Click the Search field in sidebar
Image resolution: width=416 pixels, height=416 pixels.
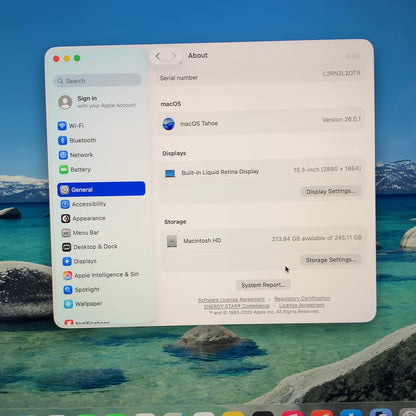98,81
